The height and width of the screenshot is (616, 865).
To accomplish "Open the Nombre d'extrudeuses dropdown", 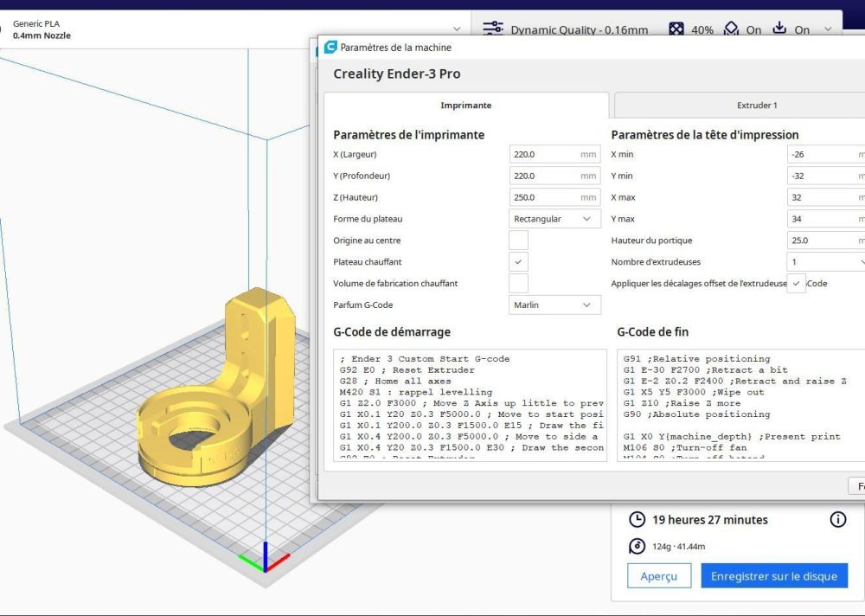I will tap(826, 261).
